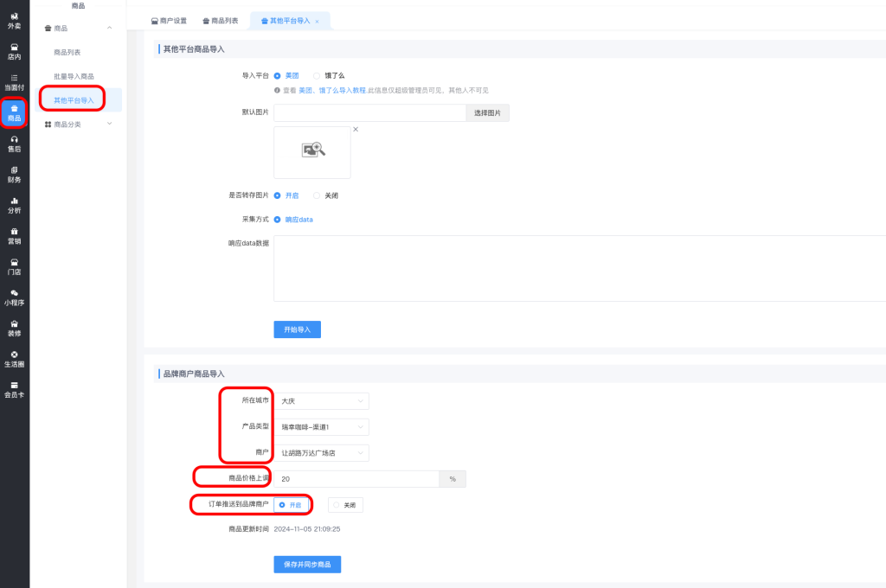The height and width of the screenshot is (588, 886).
Task: Open the 分析 chart icon
Action: tap(14, 205)
